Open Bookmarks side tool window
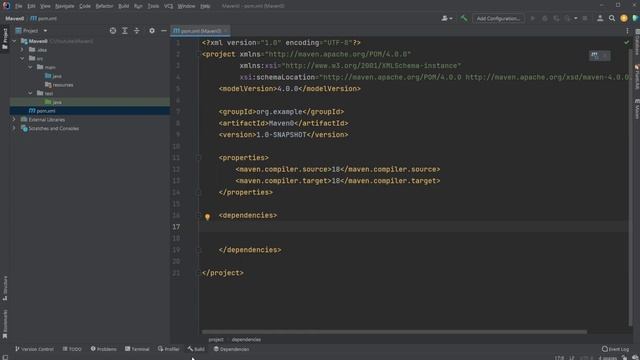The image size is (640, 360). [5, 324]
